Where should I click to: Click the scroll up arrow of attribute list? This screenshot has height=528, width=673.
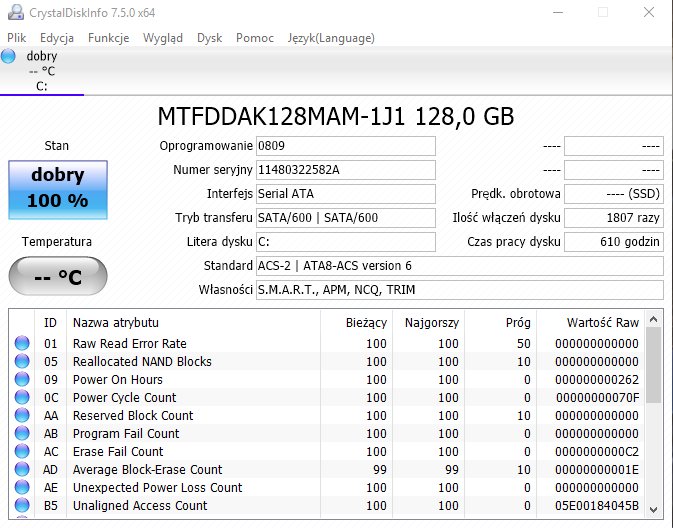(x=653, y=319)
